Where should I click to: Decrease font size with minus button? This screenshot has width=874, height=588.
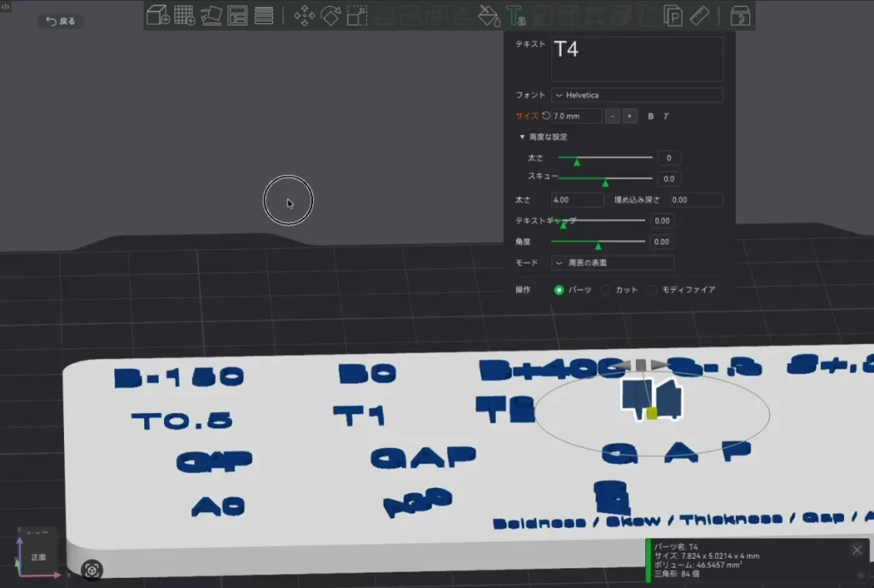click(612, 116)
